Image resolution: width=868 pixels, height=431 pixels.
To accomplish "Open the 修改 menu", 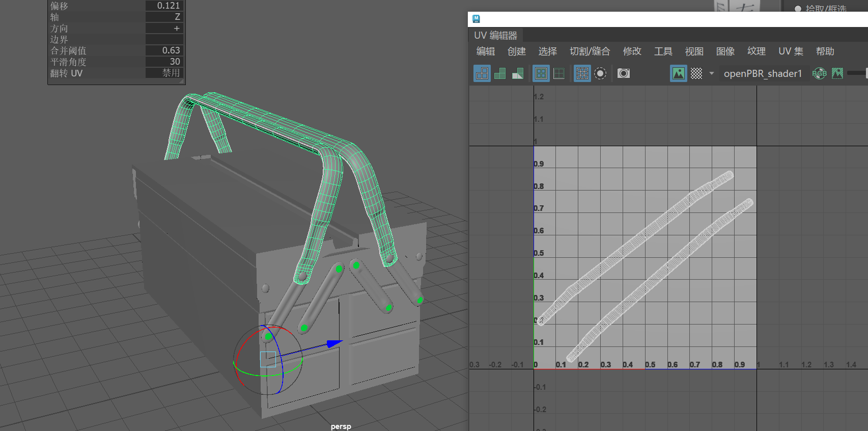I will coord(632,51).
